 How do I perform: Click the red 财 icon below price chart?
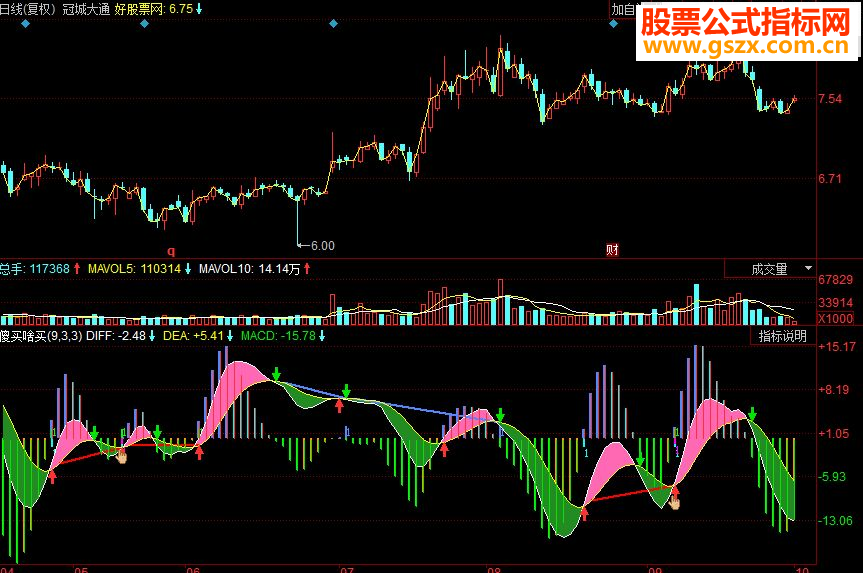pyautogui.click(x=612, y=250)
